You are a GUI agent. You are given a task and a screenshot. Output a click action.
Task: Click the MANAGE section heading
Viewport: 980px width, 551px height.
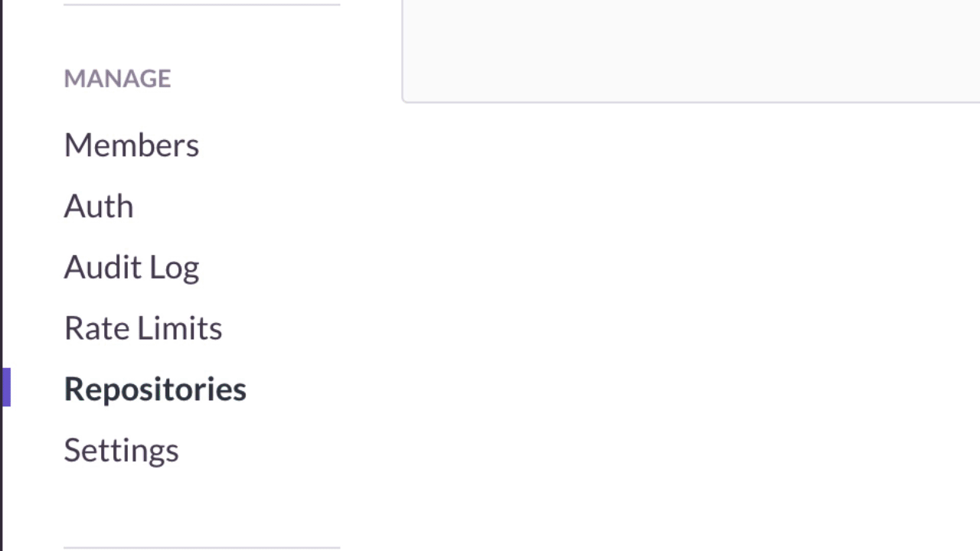point(117,79)
